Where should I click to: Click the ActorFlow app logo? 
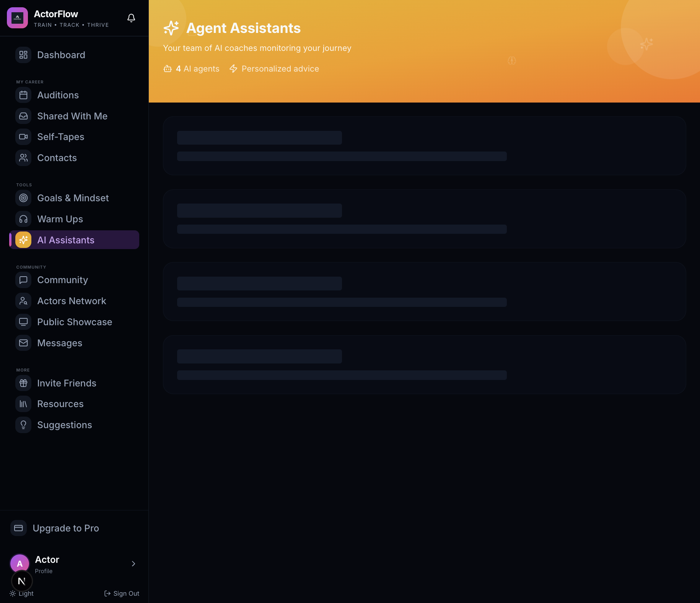[x=17, y=18]
